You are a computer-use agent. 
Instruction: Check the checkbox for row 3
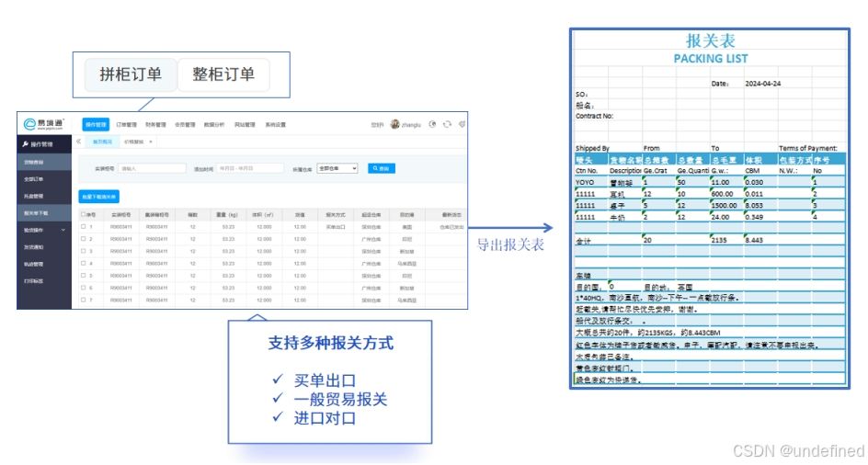pos(83,251)
